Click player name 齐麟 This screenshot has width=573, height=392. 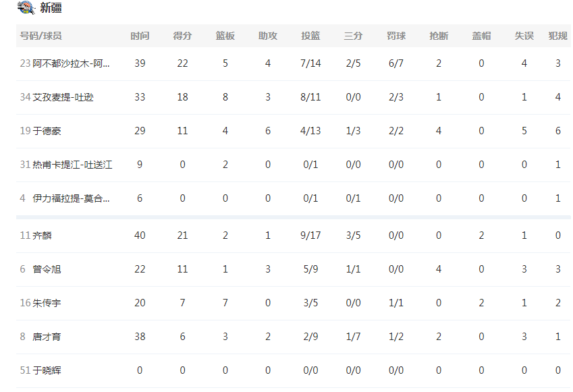pos(42,235)
